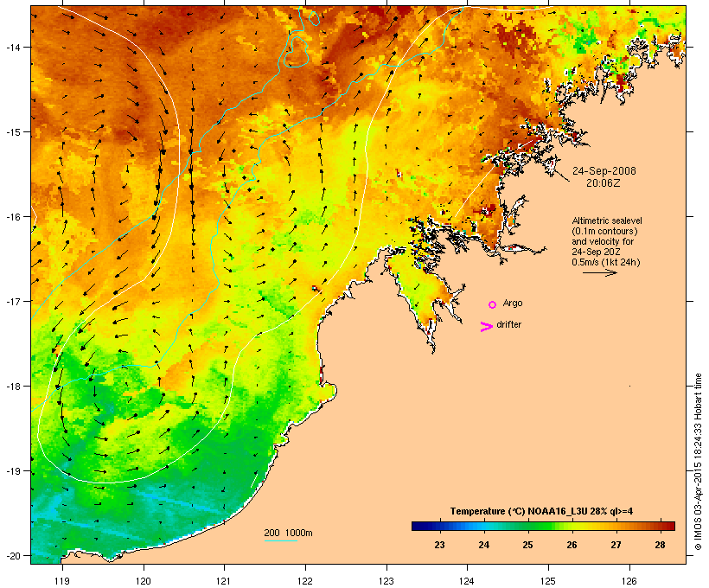709x588 pixels.
Task: Click the '24' temperature scale label
Action: tap(484, 545)
